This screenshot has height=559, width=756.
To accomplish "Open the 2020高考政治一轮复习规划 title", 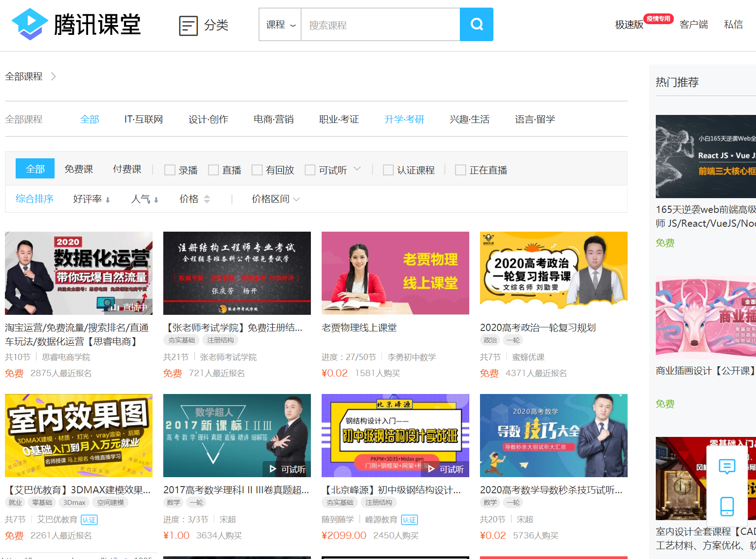I will pyautogui.click(x=538, y=328).
